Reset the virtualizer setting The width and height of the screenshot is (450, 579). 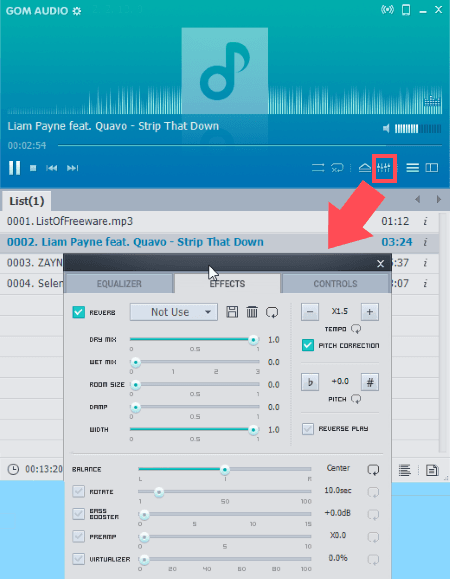(x=373, y=560)
